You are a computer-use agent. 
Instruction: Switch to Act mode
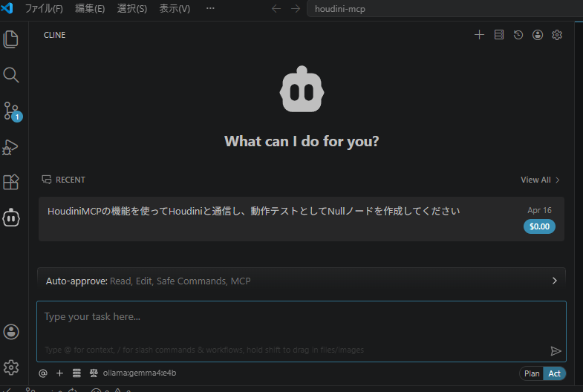coord(554,373)
